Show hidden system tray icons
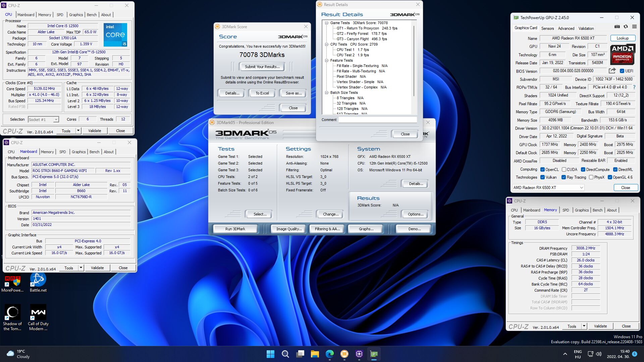 pyautogui.click(x=565, y=354)
